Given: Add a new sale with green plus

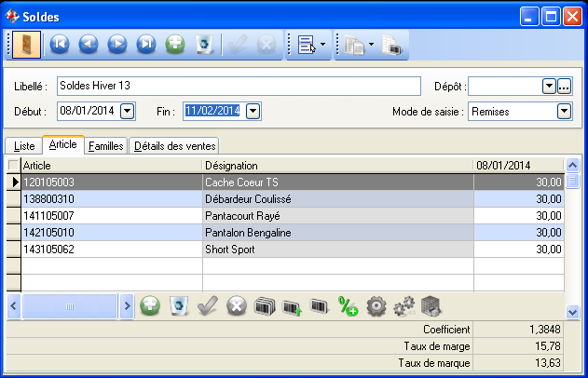Looking at the screenshot, I should (x=175, y=44).
